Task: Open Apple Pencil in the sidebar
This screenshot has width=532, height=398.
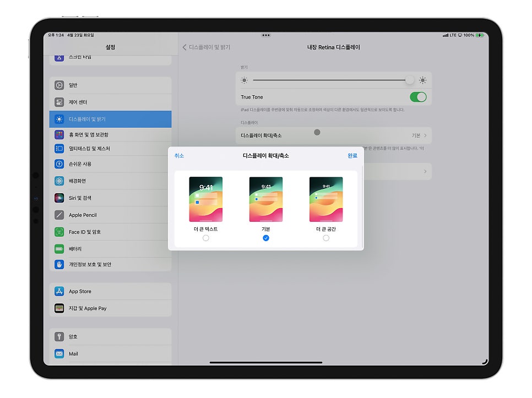Action: click(110, 215)
